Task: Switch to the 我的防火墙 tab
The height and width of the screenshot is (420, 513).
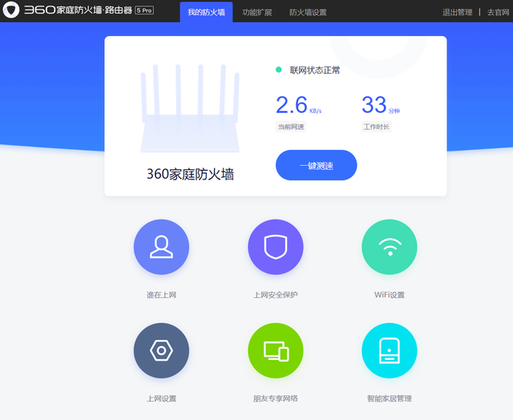Action: point(206,12)
